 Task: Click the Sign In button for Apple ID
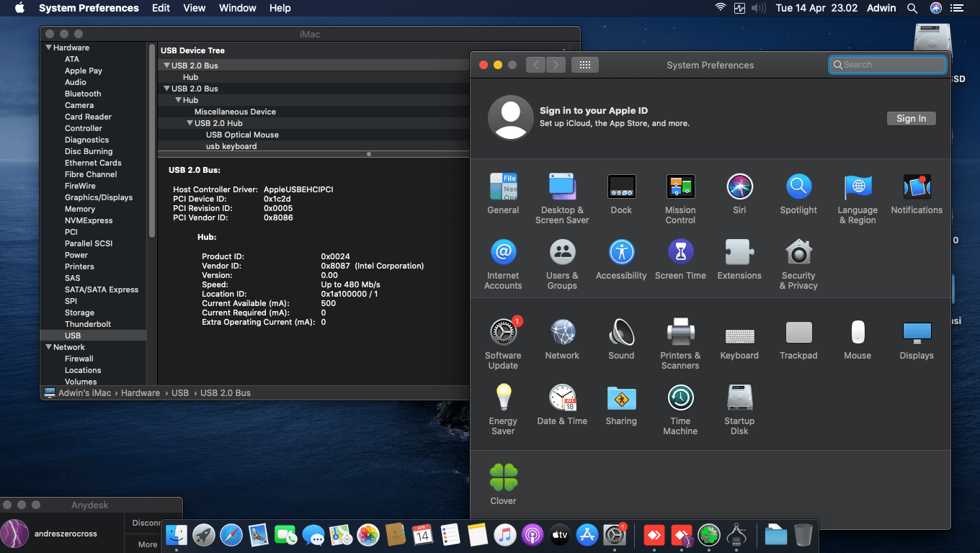click(x=911, y=118)
